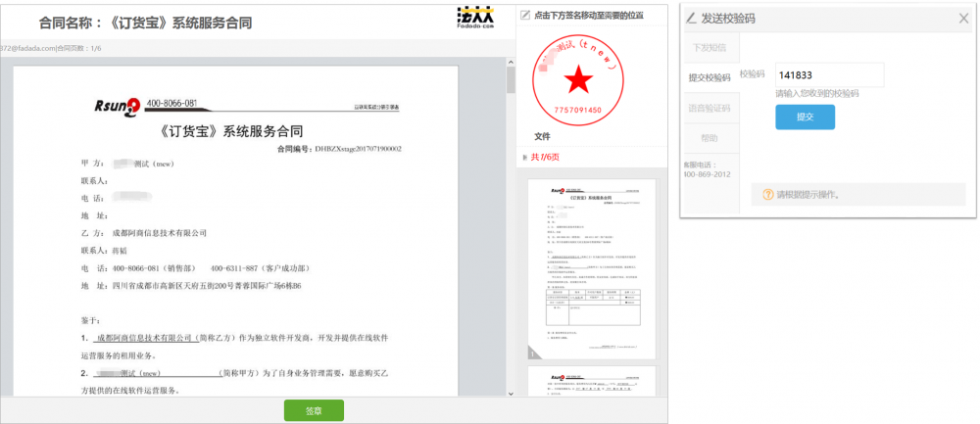The height and width of the screenshot is (424, 980).
Task: Click the 校验码 input field
Action: pyautogui.click(x=829, y=75)
